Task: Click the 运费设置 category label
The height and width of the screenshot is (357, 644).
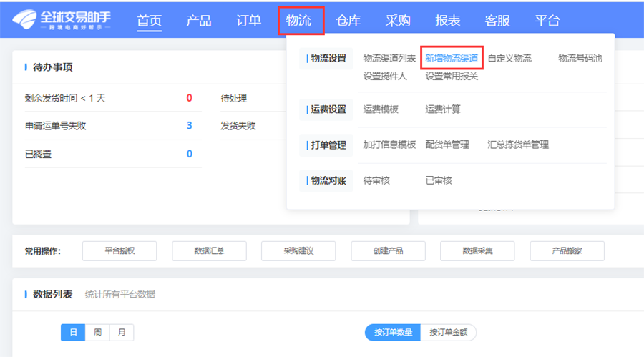Action: (326, 109)
